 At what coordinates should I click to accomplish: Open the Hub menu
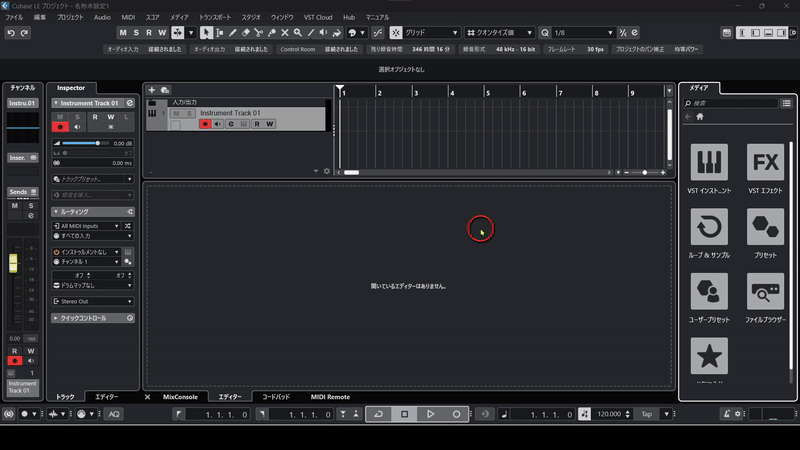pos(349,17)
